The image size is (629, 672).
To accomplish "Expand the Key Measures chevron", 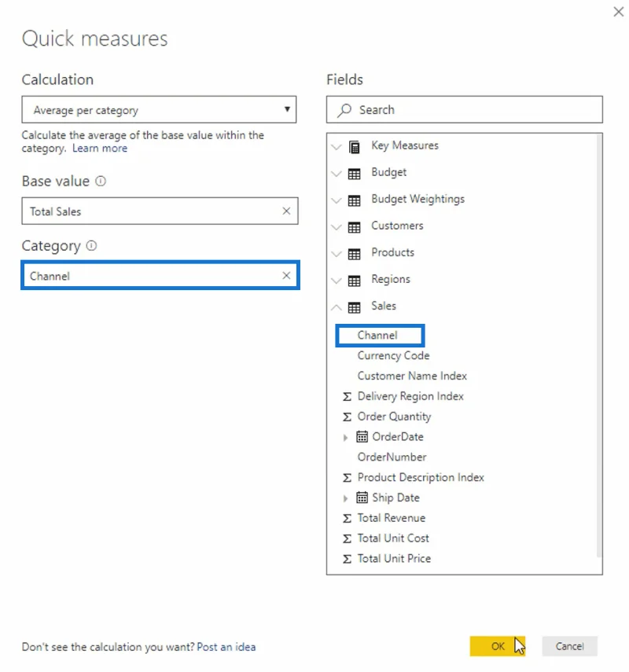I will (x=337, y=147).
